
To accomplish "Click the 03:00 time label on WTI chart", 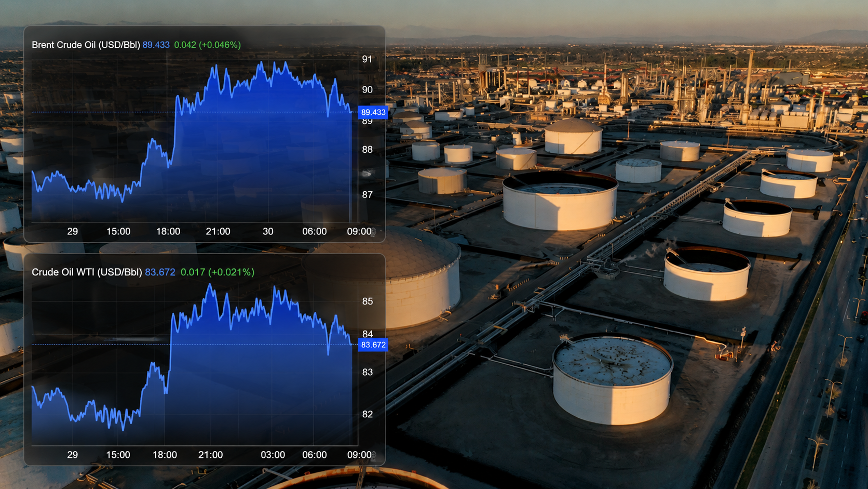I will 273,455.
